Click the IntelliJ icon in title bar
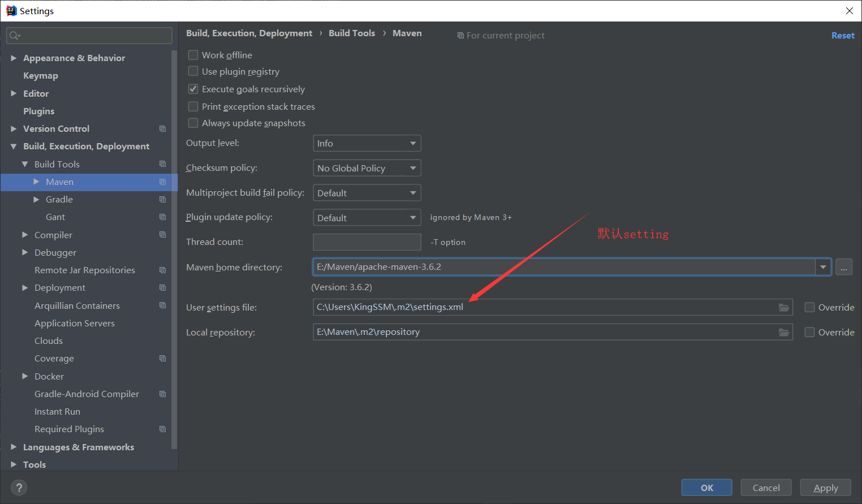Screen dimensions: 862x504 [x=11, y=11]
